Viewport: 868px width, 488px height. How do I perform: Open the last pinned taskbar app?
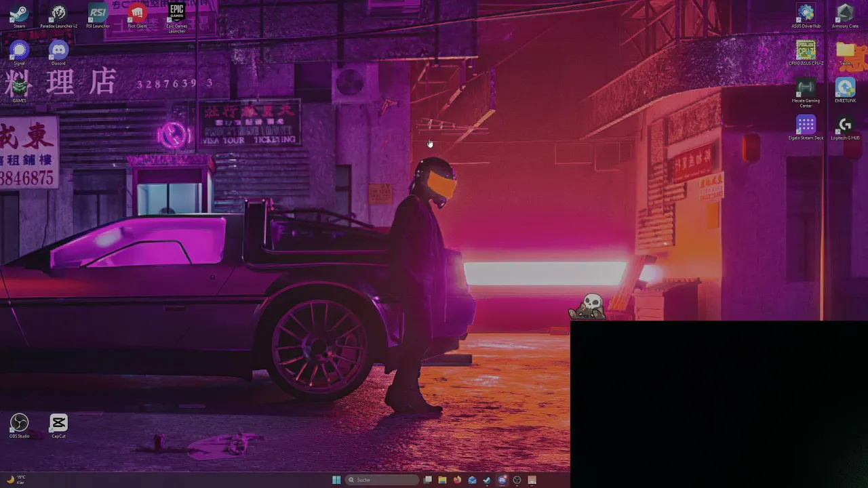(x=532, y=480)
